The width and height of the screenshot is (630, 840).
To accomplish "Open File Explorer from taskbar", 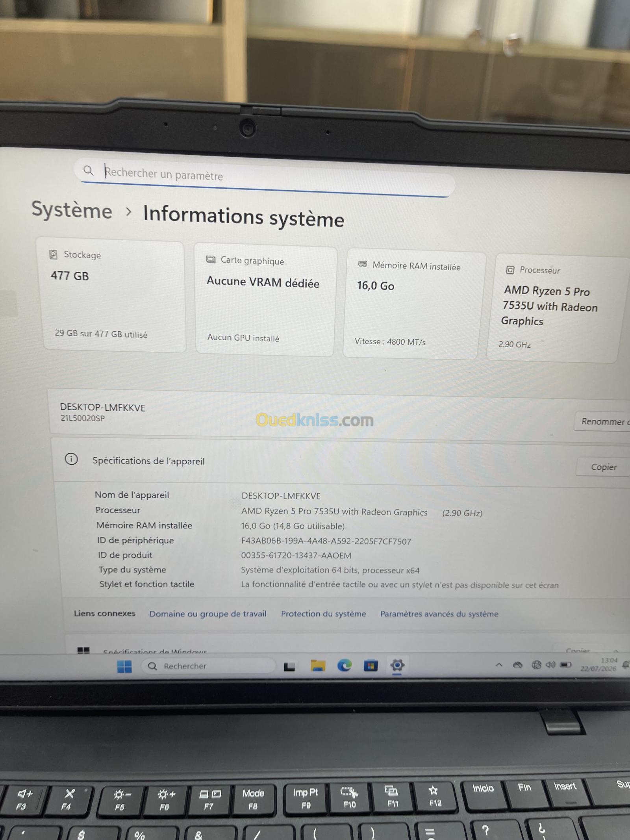I will pyautogui.click(x=318, y=666).
